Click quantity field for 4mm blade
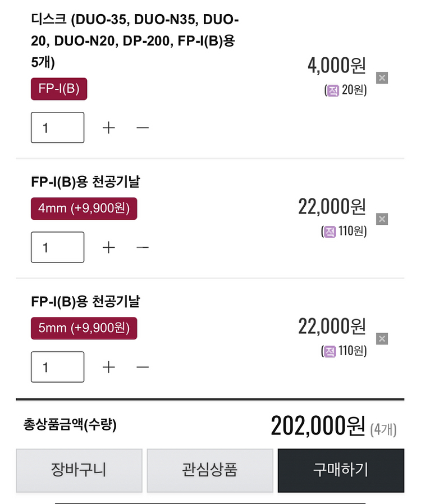This screenshot has height=504, width=421. click(57, 247)
